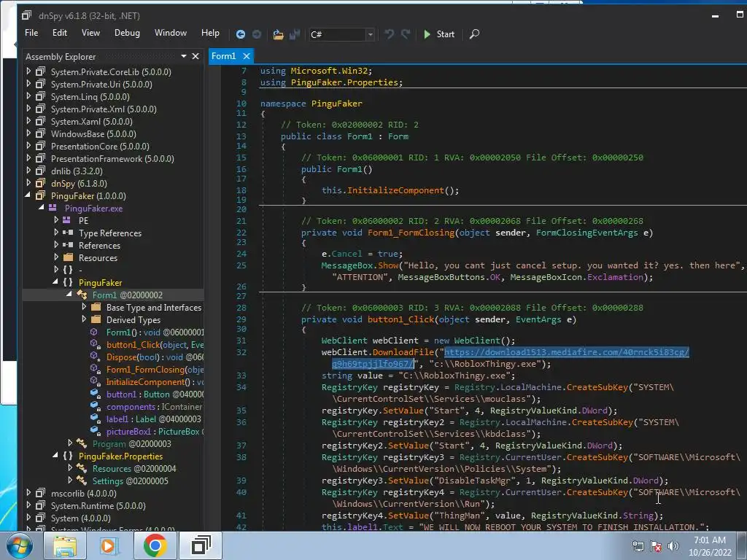The height and width of the screenshot is (560, 747).
Task: Select the mscorlib (4.0.0.0) assembly
Action: (x=83, y=494)
